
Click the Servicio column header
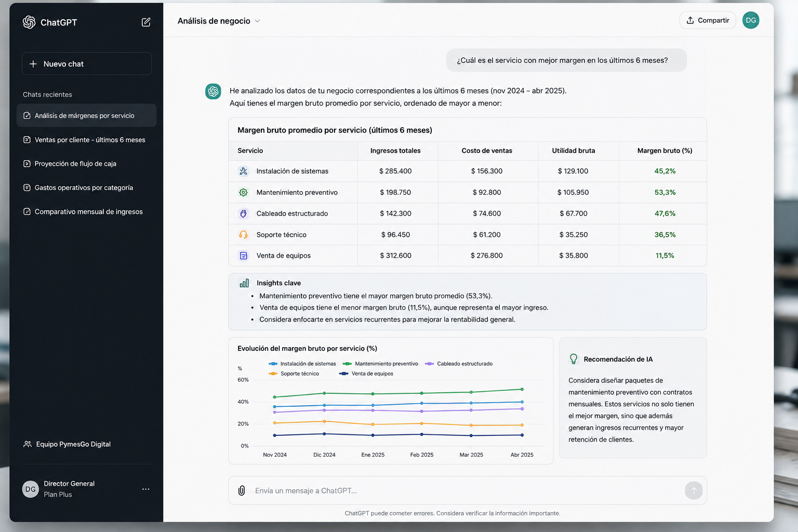250,151
